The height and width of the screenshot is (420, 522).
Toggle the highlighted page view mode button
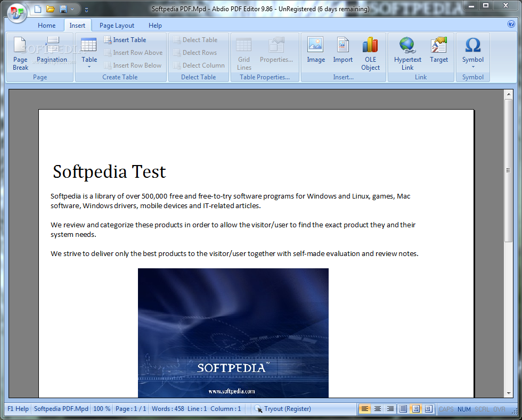416,409
